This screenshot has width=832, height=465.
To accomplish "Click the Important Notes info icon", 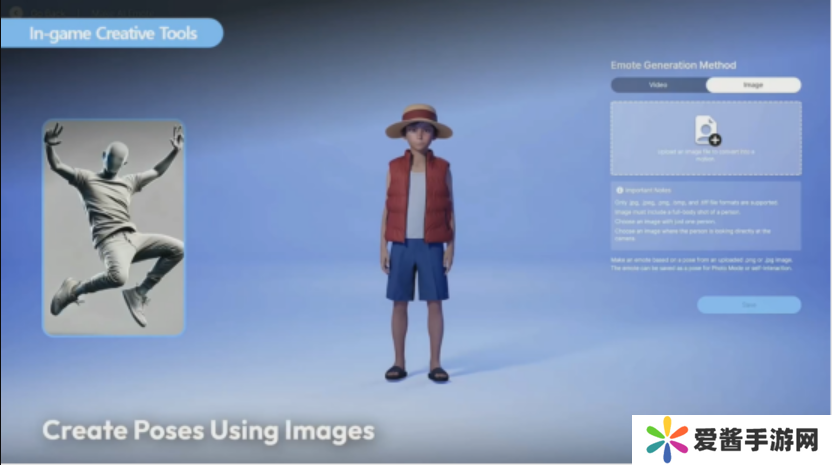I will point(619,190).
